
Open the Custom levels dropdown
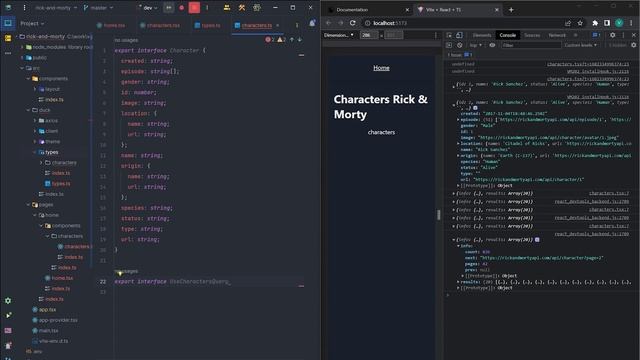click(x=580, y=45)
